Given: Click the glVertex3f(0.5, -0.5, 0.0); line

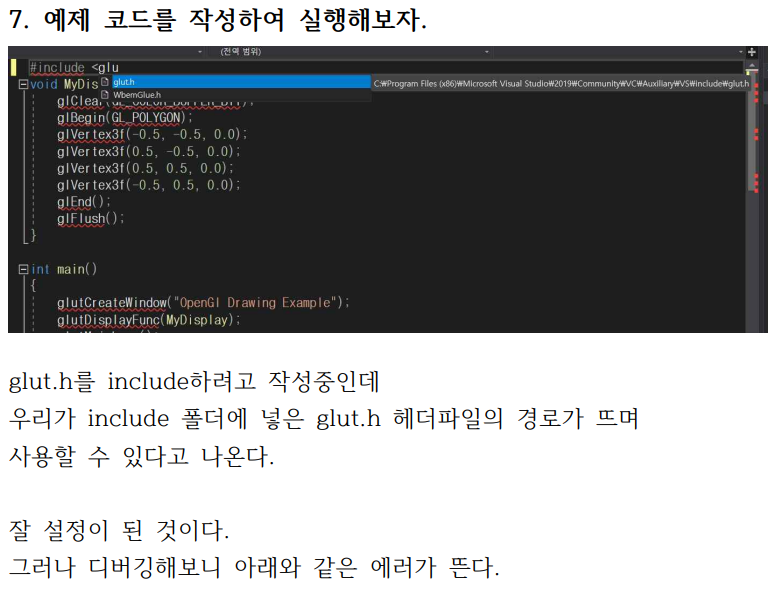Looking at the screenshot, I should pos(148,151).
